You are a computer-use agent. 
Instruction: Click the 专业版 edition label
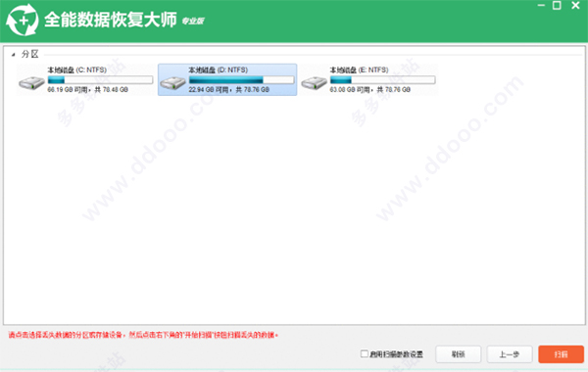pyautogui.click(x=193, y=21)
